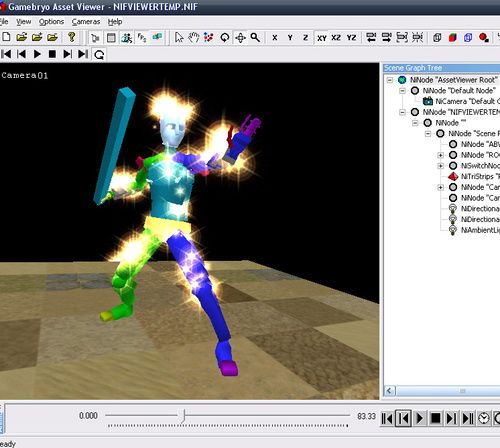Stop animation using top toolbar stop button
Image resolution: width=500 pixels, height=448 pixels.
[52, 54]
